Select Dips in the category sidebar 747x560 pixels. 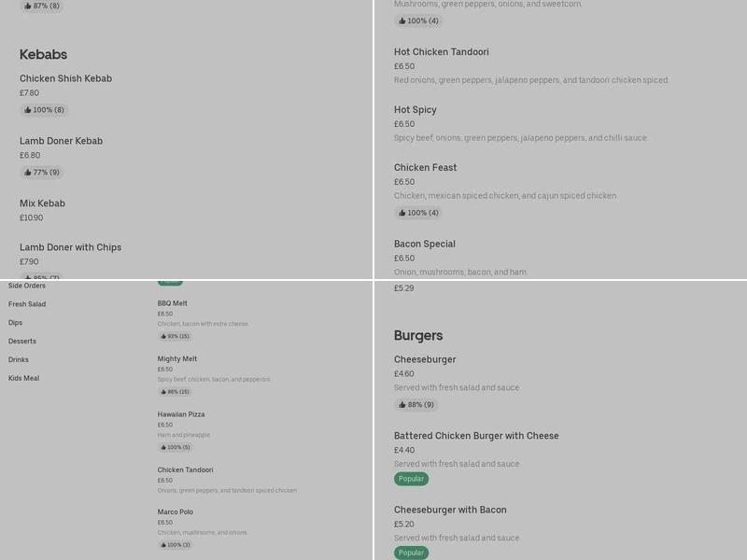16,323
